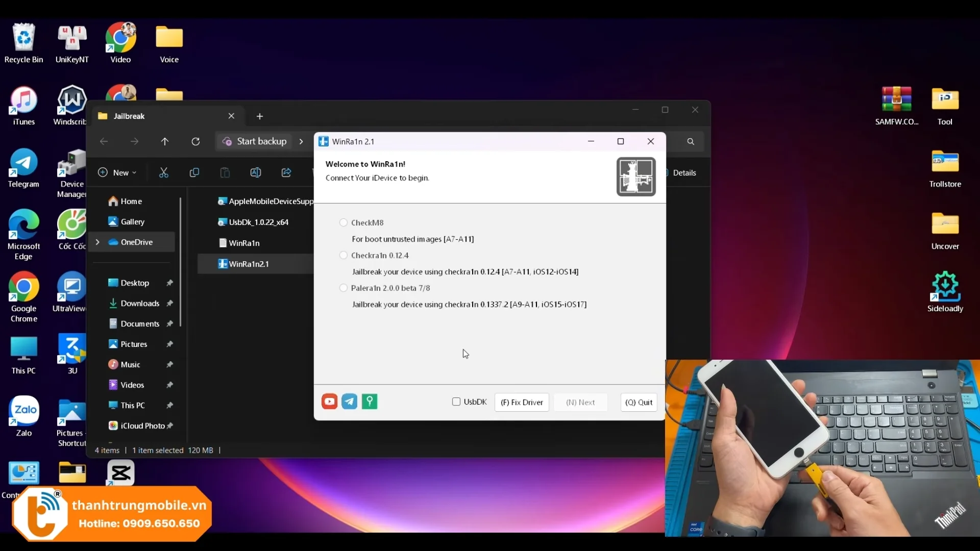
Task: Click the green map-pin icon in WinRa1n
Action: coord(370,402)
